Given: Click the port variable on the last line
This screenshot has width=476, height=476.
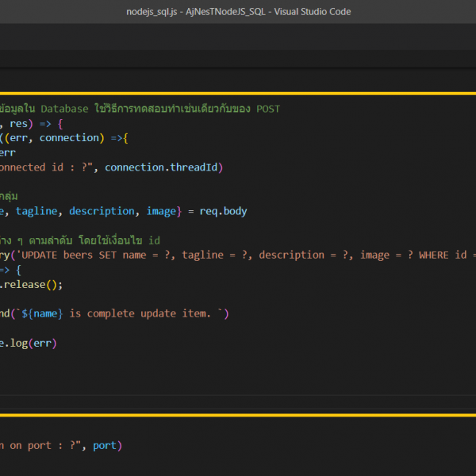Looking at the screenshot, I should click(x=104, y=445).
